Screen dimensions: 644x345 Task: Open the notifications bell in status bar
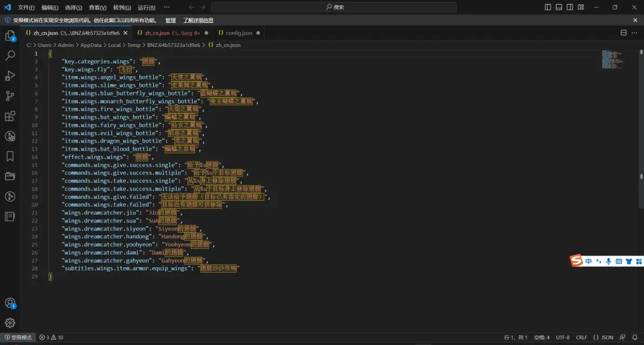635,337
